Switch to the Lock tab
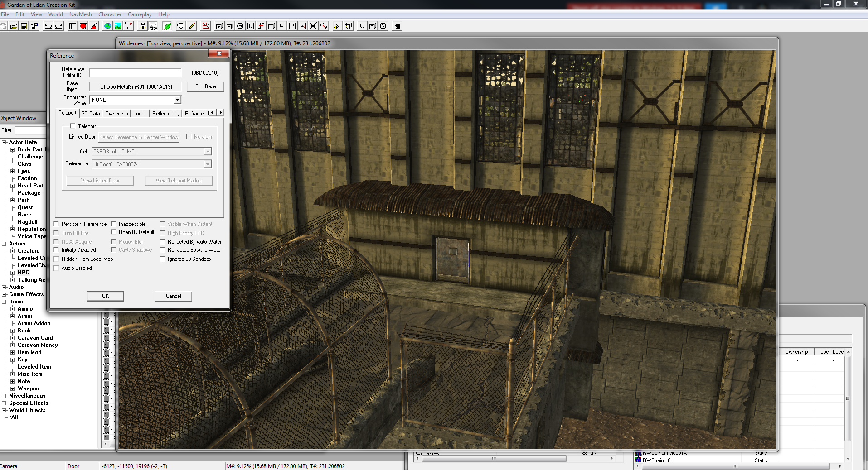The width and height of the screenshot is (868, 470). (x=139, y=114)
